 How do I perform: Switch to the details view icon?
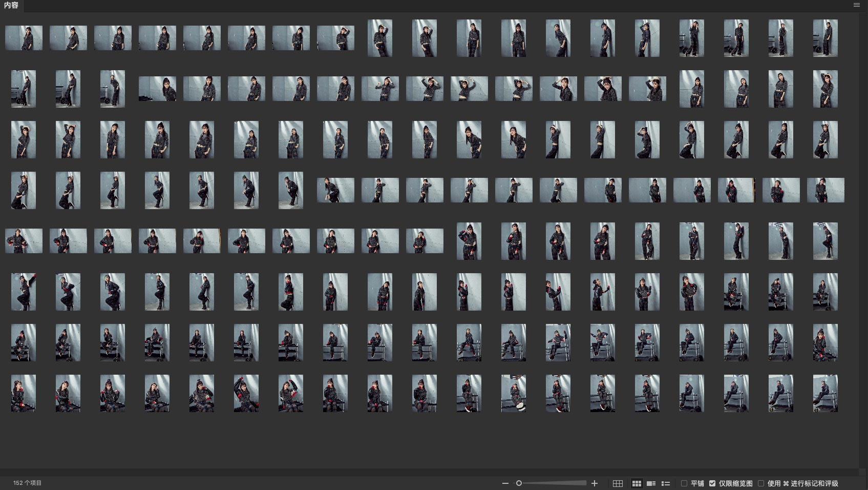pyautogui.click(x=651, y=483)
